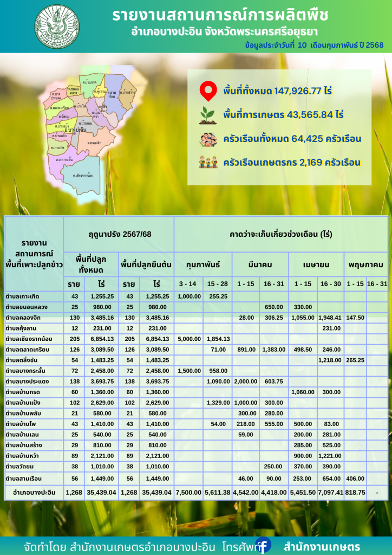Screen dimensions: 392x555
Task: Click the title รายงานสถานการณ์การผลิตพืช
Action: point(220,16)
